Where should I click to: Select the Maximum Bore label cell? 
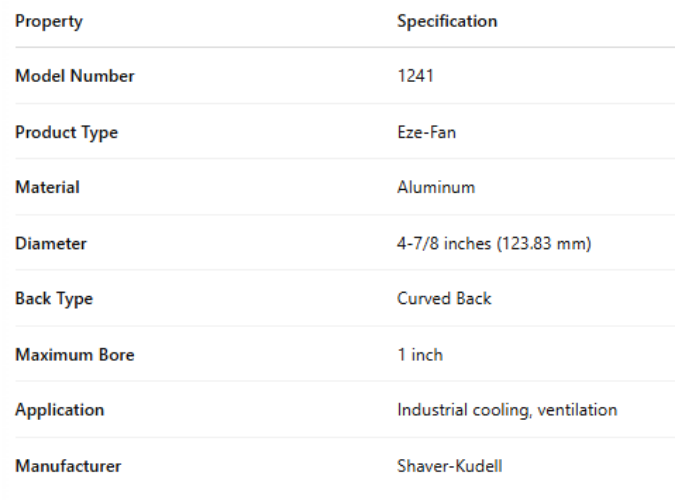pyautogui.click(x=75, y=354)
